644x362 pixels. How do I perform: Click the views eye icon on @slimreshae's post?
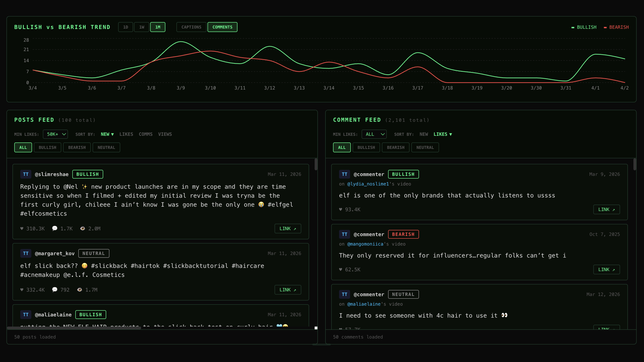[x=83, y=228]
